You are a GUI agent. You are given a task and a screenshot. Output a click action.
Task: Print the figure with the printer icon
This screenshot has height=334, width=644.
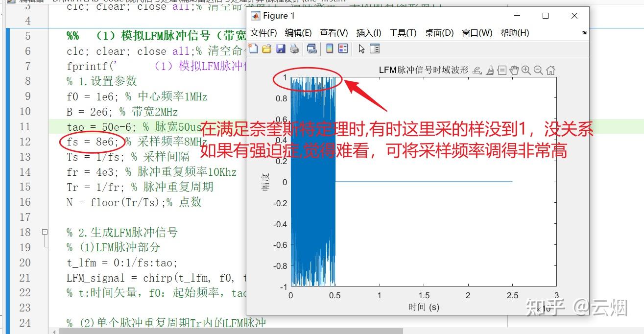click(294, 48)
